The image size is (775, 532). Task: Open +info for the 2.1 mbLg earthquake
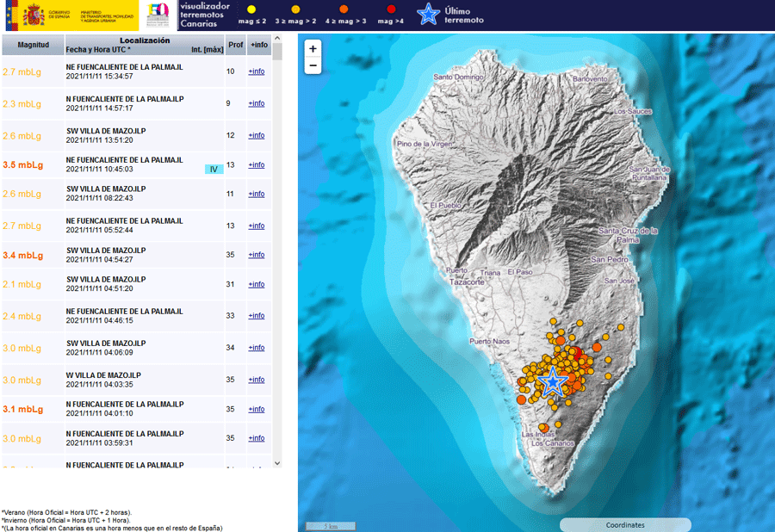(256, 285)
